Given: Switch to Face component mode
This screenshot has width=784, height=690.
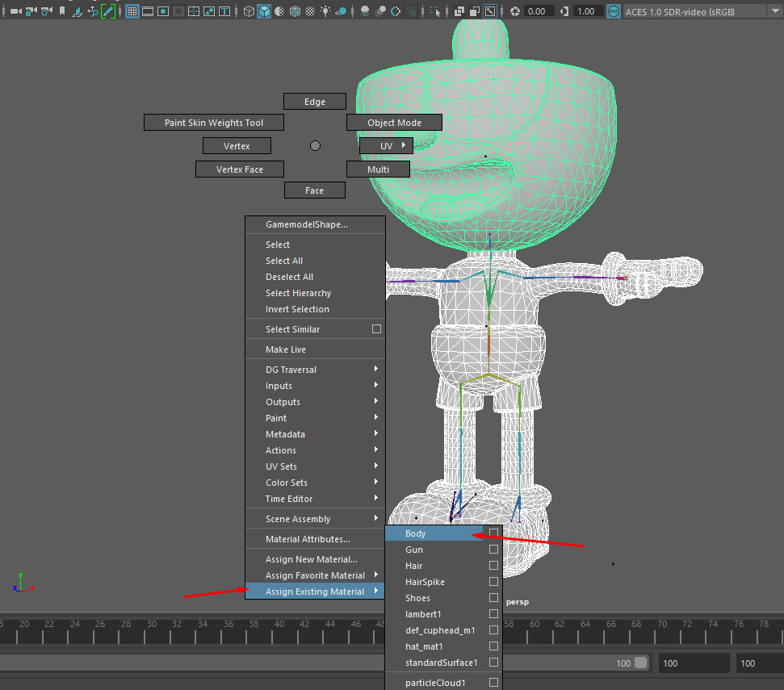Looking at the screenshot, I should 315,190.
